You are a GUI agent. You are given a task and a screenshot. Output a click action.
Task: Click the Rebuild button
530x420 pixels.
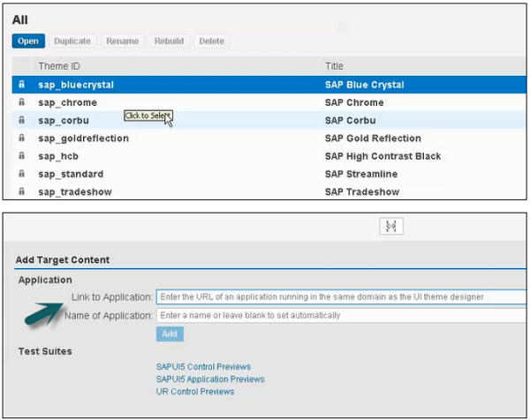[x=169, y=41]
